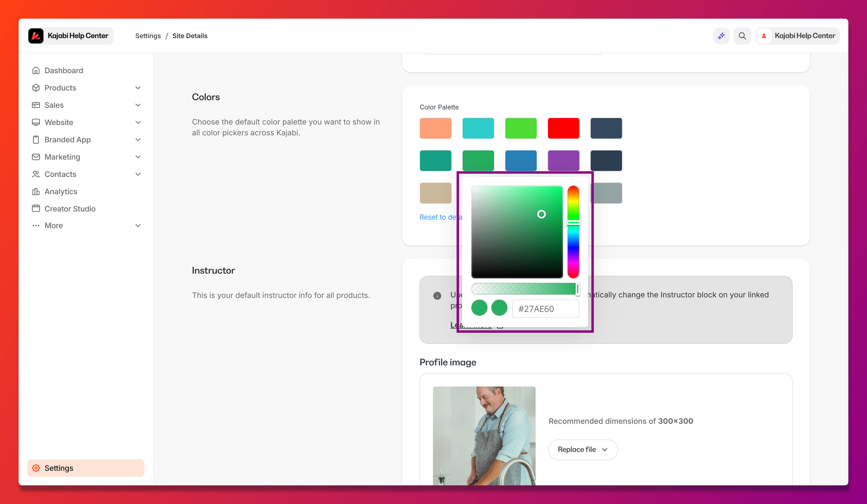
Task: Open Analytics in the sidebar
Action: coord(86,191)
